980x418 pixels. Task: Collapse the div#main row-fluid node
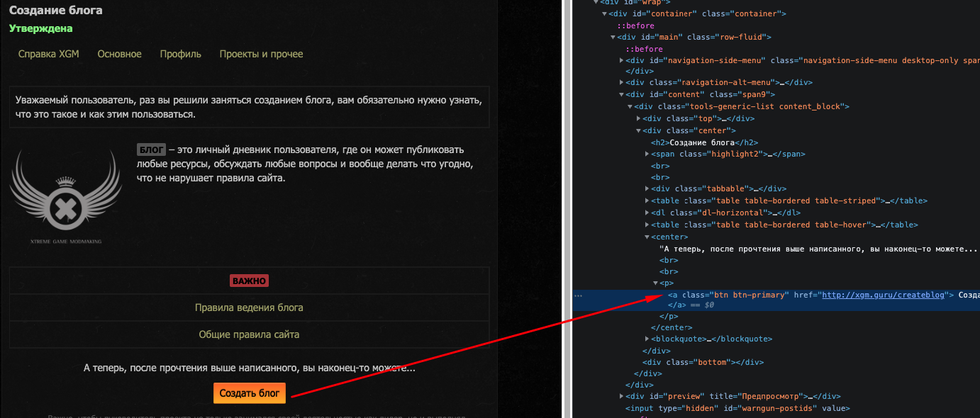pyautogui.click(x=613, y=37)
